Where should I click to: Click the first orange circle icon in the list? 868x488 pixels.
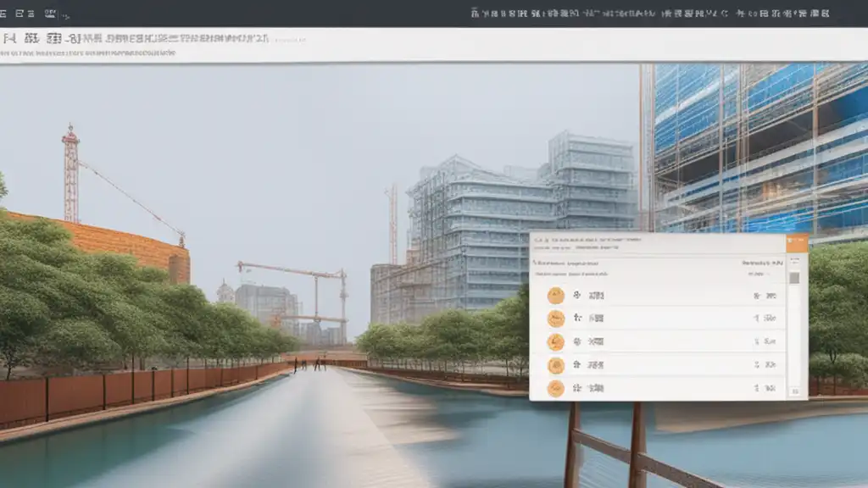click(x=555, y=296)
